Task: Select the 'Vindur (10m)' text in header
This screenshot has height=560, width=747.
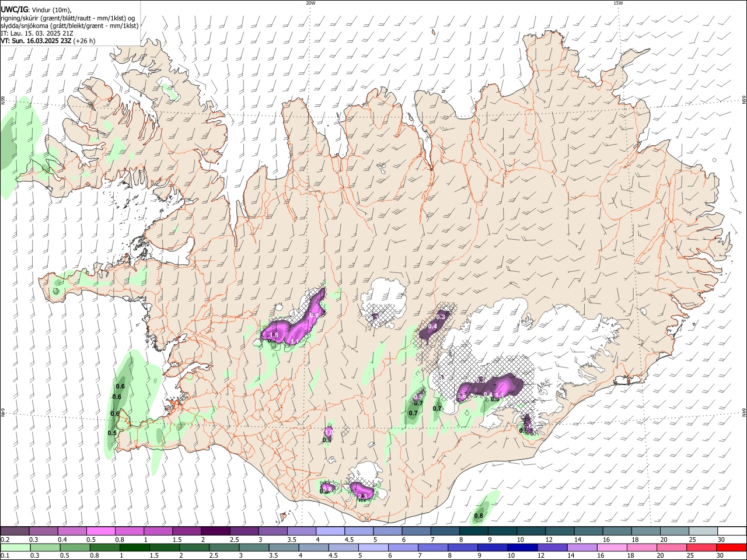Action: [x=51, y=10]
